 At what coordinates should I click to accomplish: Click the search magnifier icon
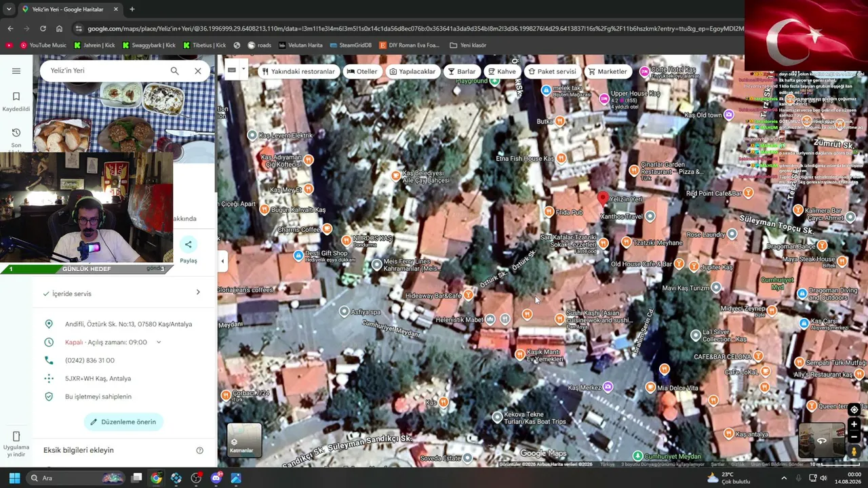[x=174, y=70]
